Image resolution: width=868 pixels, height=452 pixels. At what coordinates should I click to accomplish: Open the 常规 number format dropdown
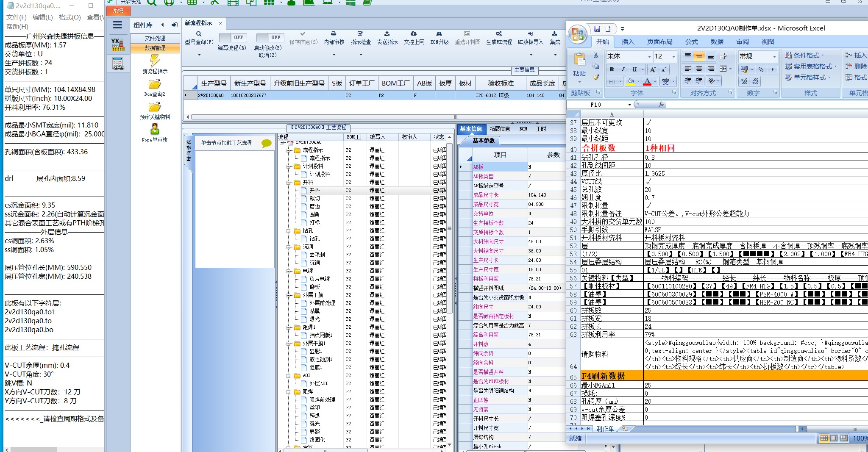pos(774,56)
